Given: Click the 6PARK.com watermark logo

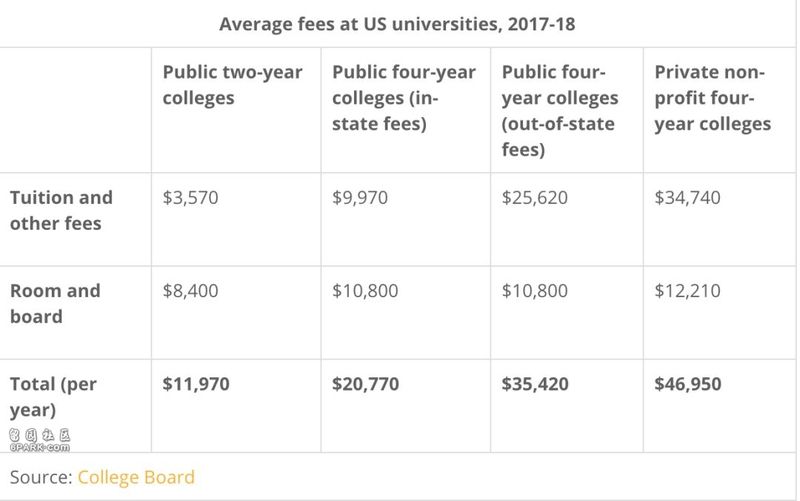Looking at the screenshot, I should click(39, 440).
